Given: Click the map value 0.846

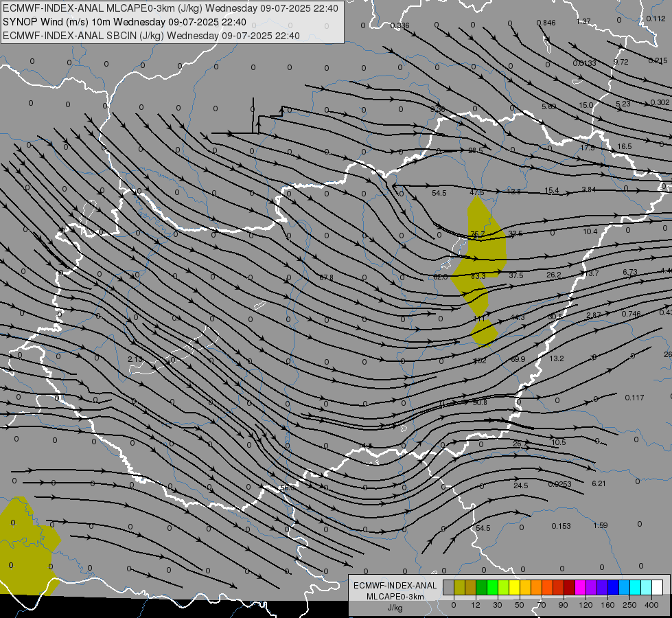Looking at the screenshot, I should pyautogui.click(x=546, y=23).
